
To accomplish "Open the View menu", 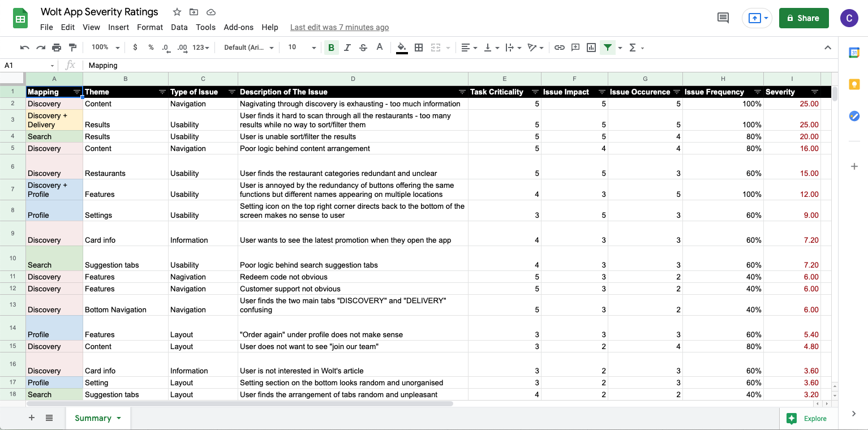I will (x=91, y=27).
